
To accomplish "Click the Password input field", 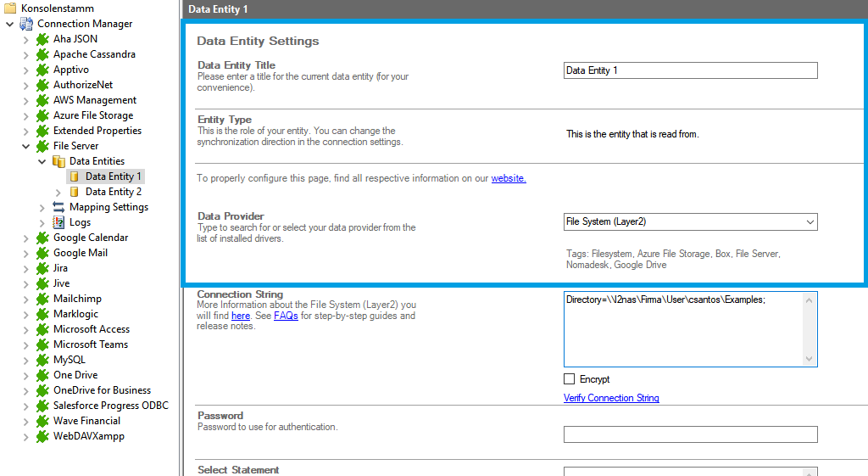I will pos(690,434).
